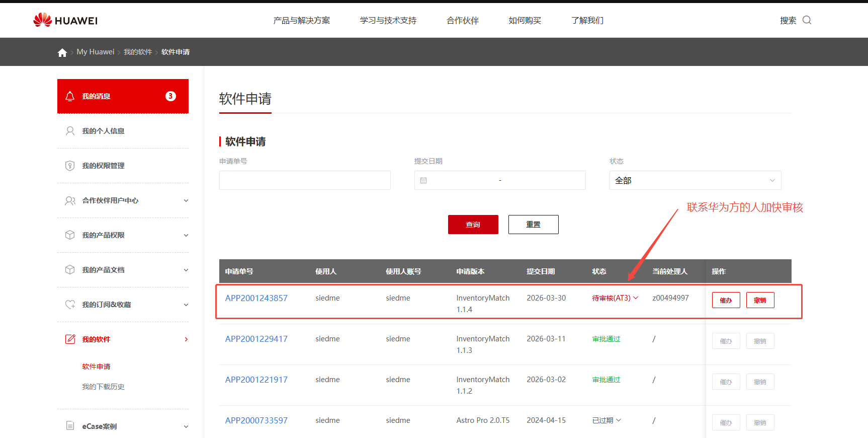Viewport: 868px width, 438px height.
Task: Click the bell icon in 我的消息
Action: [x=70, y=96]
